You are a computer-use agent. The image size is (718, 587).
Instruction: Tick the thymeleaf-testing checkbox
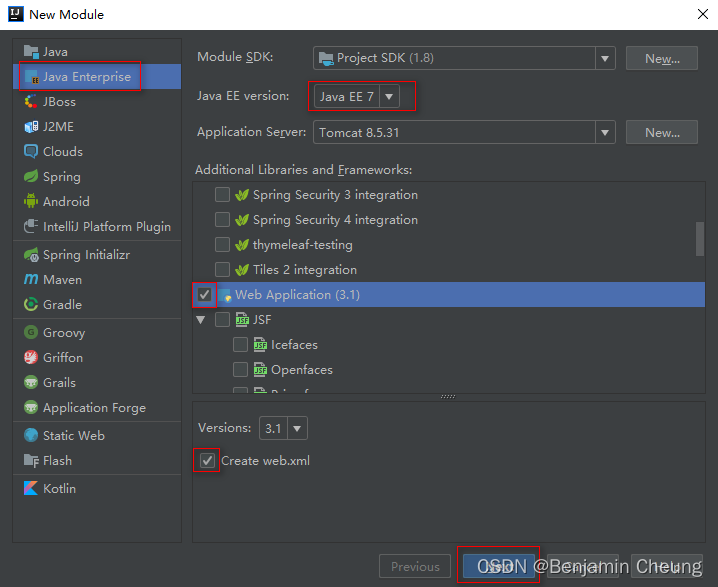point(223,245)
